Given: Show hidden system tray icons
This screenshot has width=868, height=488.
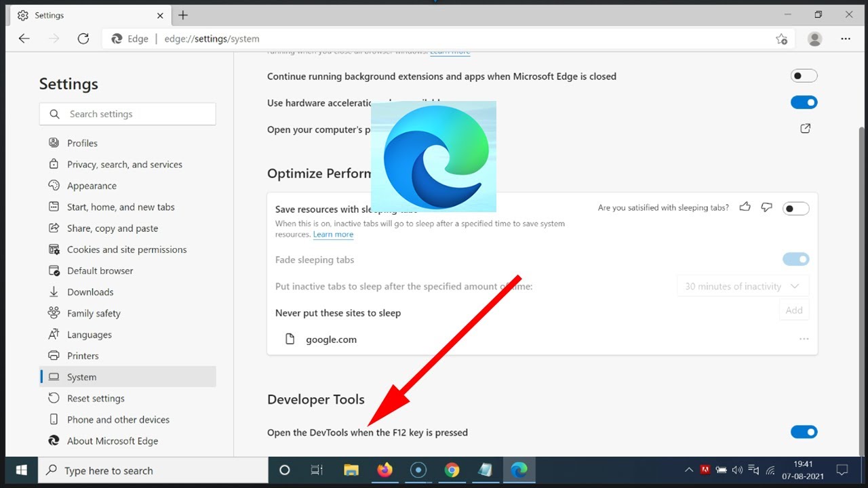Looking at the screenshot, I should [689, 470].
